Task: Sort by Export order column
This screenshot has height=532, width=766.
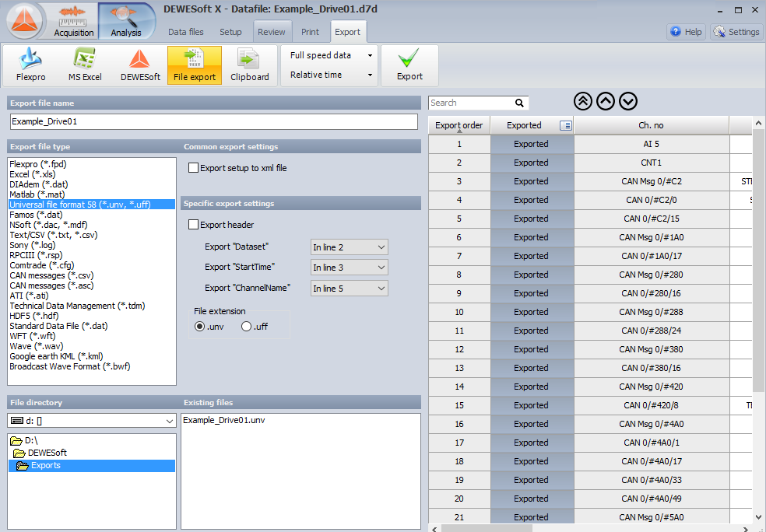Action: (x=459, y=125)
